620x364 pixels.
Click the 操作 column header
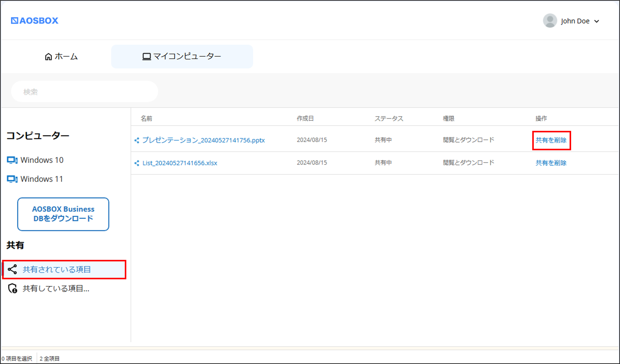pos(541,118)
